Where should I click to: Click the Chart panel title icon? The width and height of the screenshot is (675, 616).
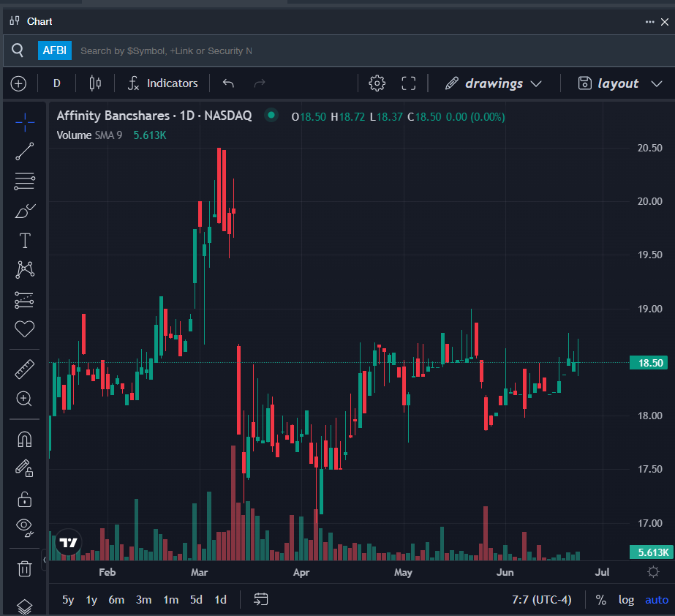15,20
